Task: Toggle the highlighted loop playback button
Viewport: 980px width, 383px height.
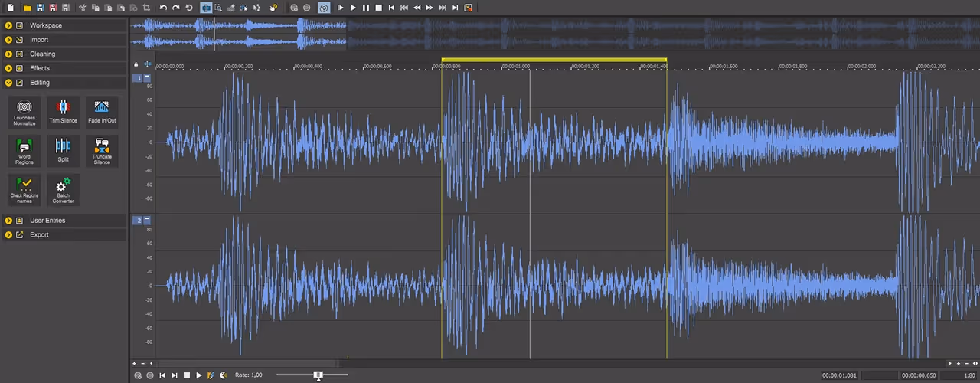Action: coord(324,8)
